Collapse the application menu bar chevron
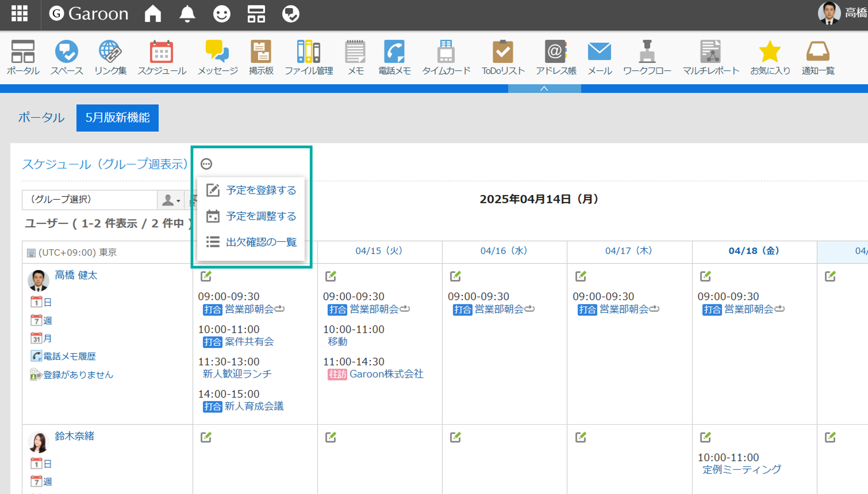This screenshot has width=868, height=494. tap(544, 89)
